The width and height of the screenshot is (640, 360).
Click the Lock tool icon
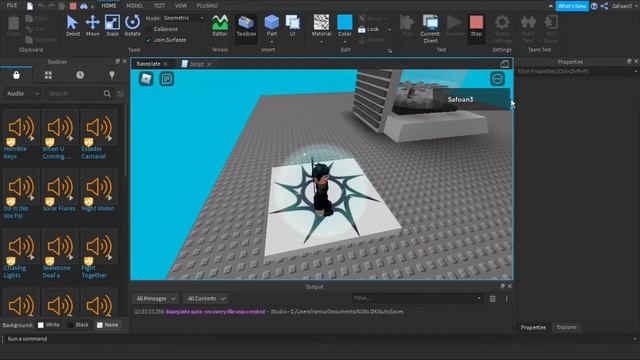coord(362,29)
